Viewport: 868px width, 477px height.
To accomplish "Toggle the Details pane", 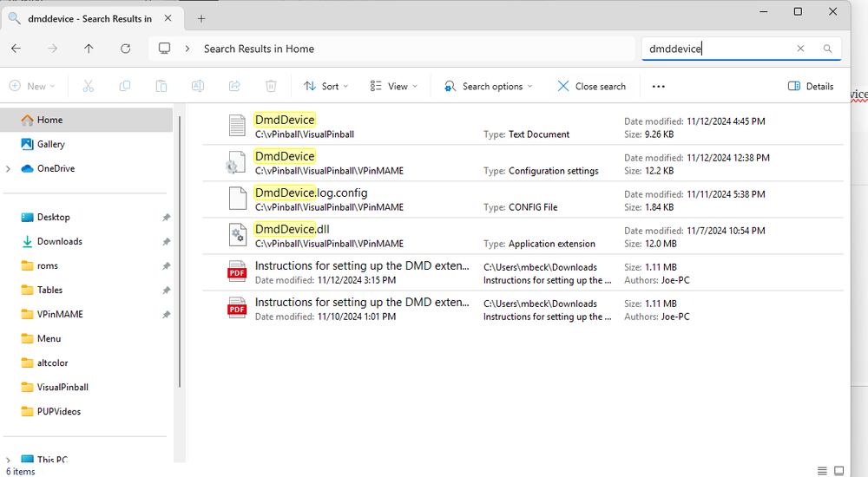I will [x=811, y=87].
